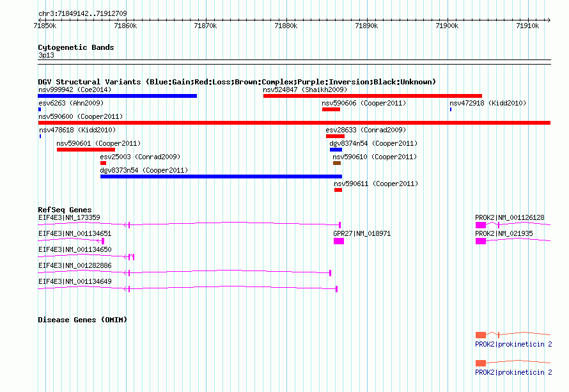Select nsv478618 (Kidd2010) label
Viewport: 569px width, 392px height.
point(77,130)
